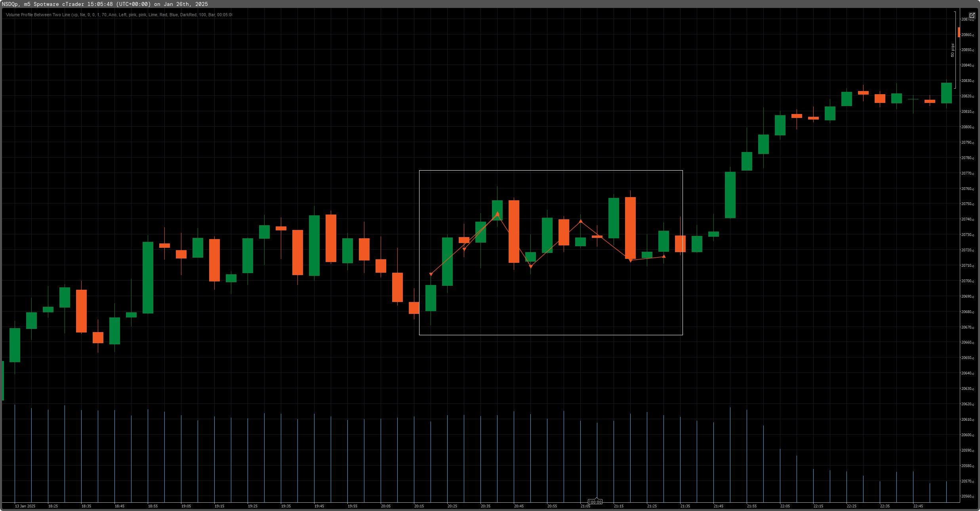The image size is (980, 511).
Task: Click zigzag peak triangle near 21:05
Action: (x=581, y=221)
